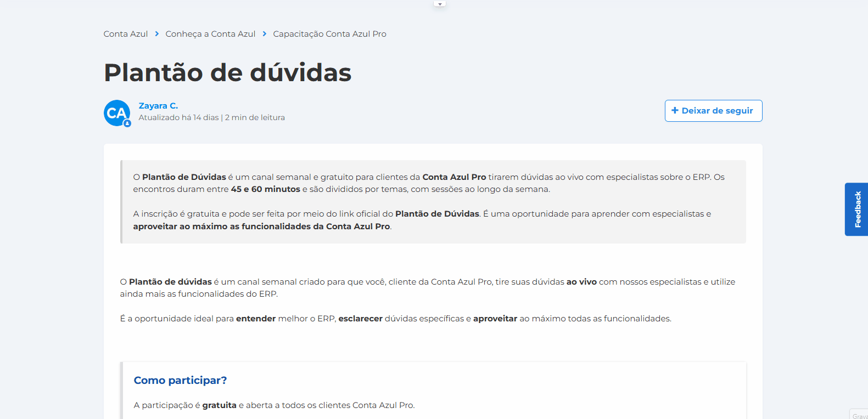Click the bold text 45 e 60 minutos

(x=265, y=189)
